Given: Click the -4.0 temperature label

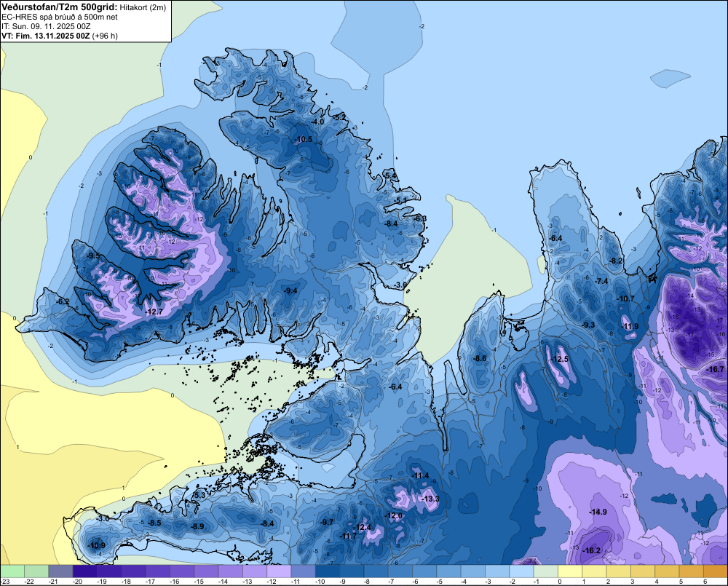Looking at the screenshot, I should [317, 122].
